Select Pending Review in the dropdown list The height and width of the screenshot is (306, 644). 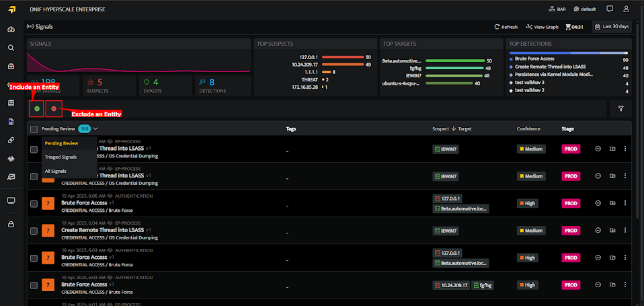click(x=61, y=143)
